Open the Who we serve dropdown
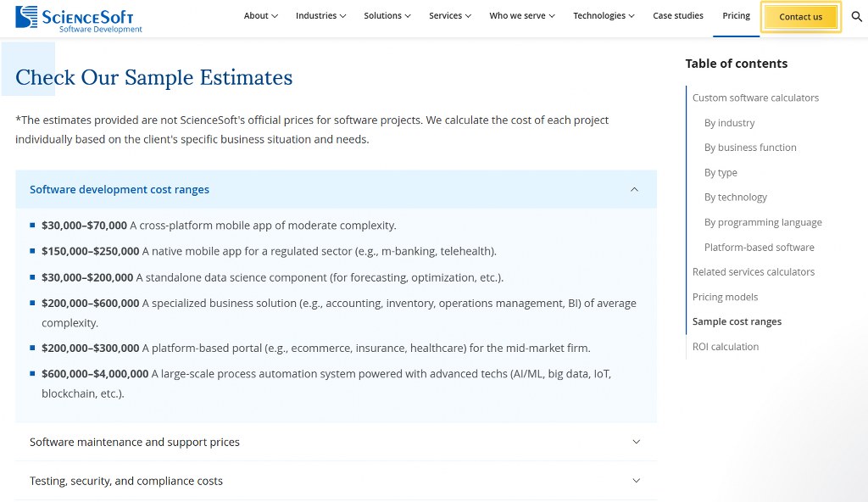Screen dimensions: 868x502 coord(522,16)
